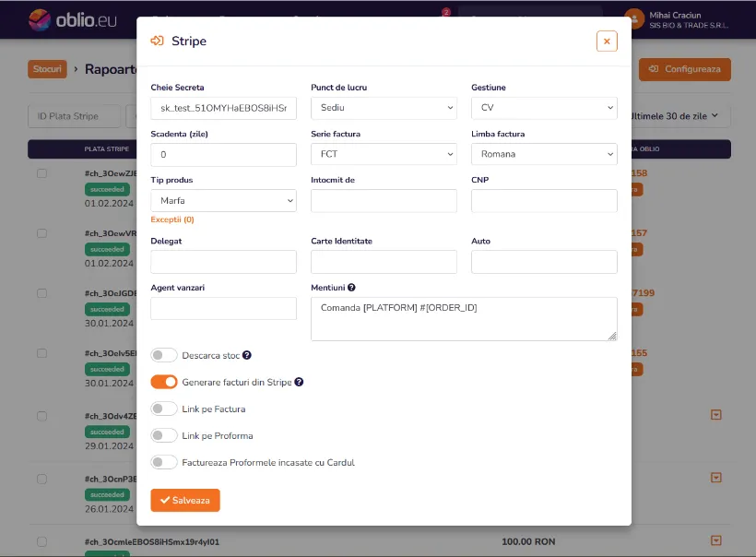
Task: Check the row #ch_3OcmleEBOS8iHSmx19r4yl01
Action: (41, 541)
